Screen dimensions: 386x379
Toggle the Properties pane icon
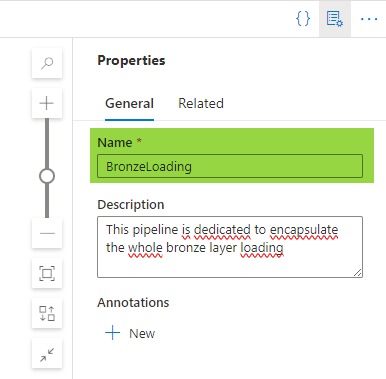click(x=335, y=19)
